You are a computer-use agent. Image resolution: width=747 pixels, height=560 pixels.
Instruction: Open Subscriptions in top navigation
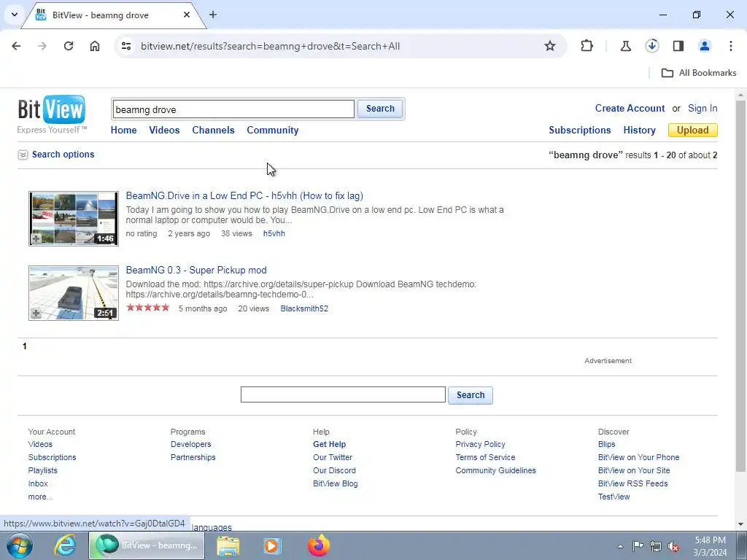point(580,130)
